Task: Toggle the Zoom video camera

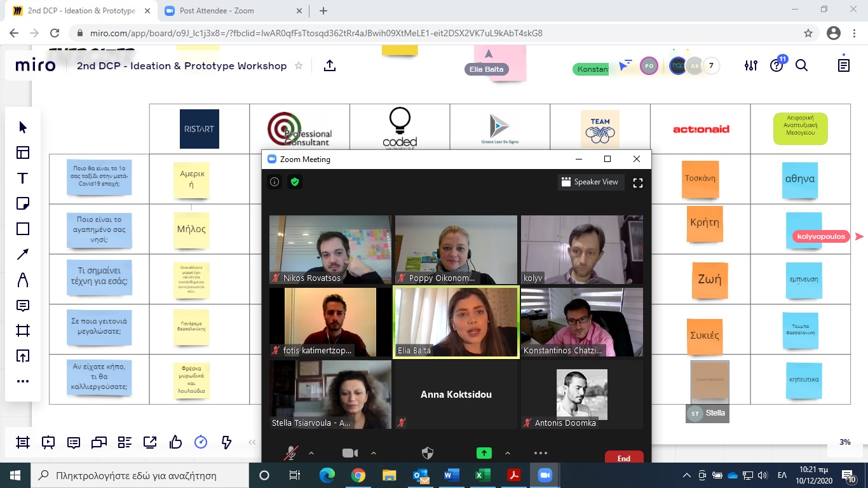Action: click(x=350, y=452)
